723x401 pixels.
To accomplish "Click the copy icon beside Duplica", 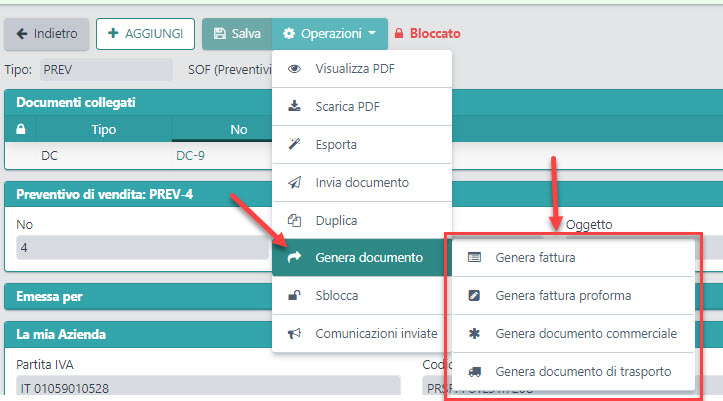I will (x=294, y=220).
